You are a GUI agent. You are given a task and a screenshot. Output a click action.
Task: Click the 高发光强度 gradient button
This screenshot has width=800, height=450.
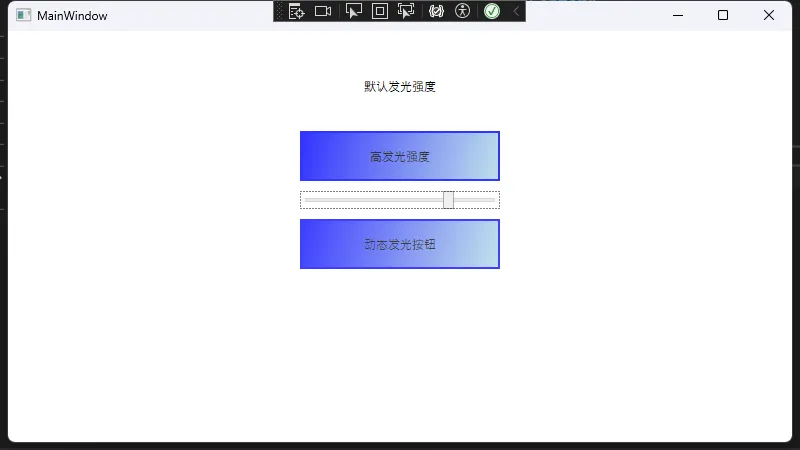pos(400,156)
